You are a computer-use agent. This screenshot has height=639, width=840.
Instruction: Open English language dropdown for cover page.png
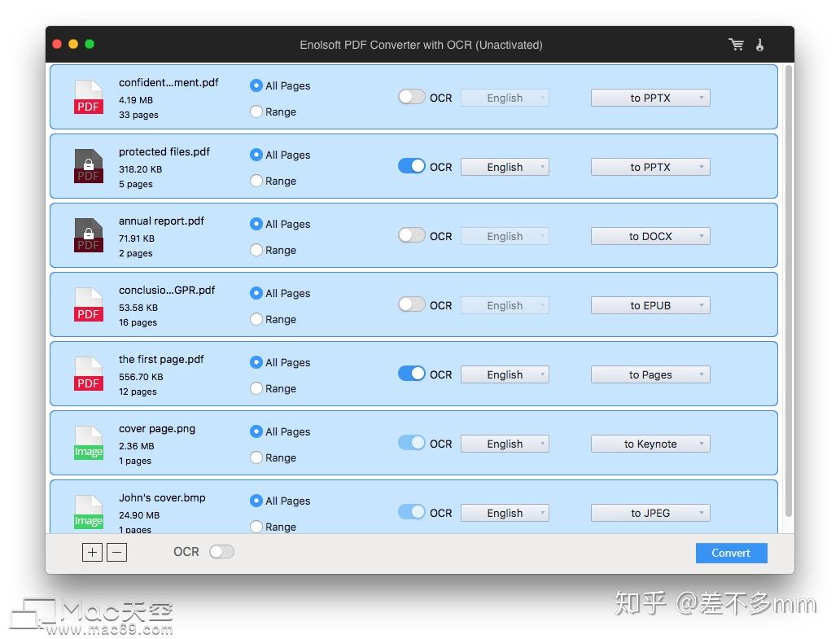coord(505,443)
